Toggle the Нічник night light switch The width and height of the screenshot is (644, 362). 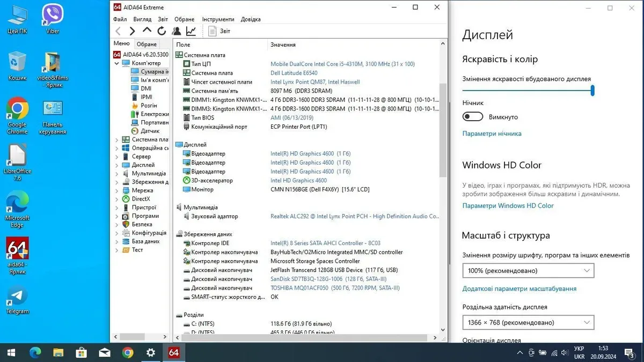(x=473, y=117)
